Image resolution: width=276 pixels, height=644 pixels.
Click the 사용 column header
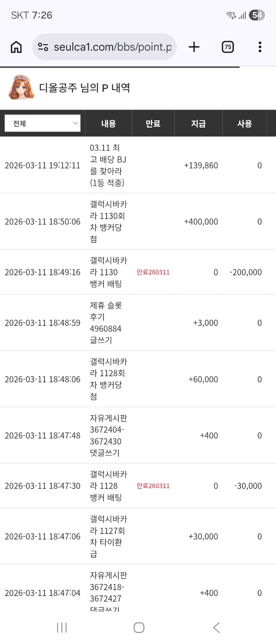point(245,123)
